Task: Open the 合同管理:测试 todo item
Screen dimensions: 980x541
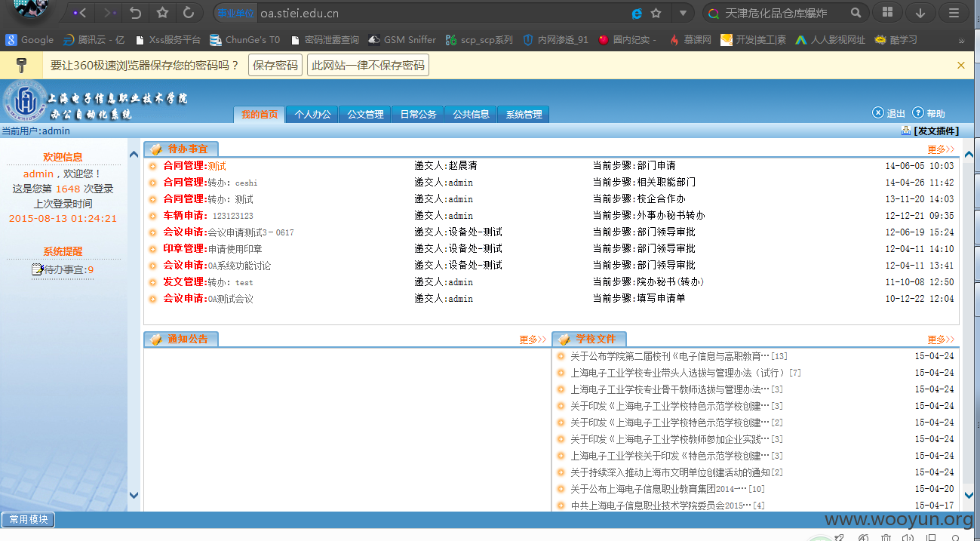Action: 195,166
